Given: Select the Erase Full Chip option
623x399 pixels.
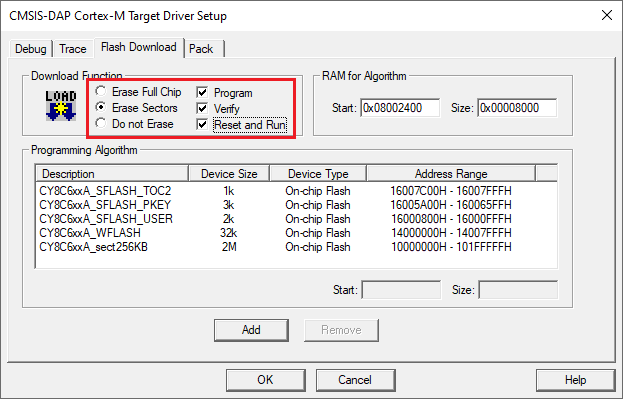Looking at the screenshot, I should coord(101,91).
